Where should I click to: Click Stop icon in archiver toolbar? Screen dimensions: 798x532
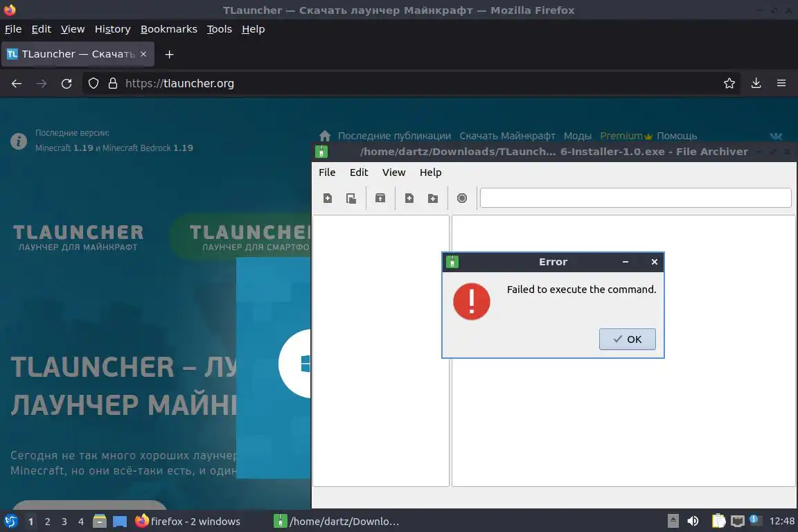click(461, 198)
